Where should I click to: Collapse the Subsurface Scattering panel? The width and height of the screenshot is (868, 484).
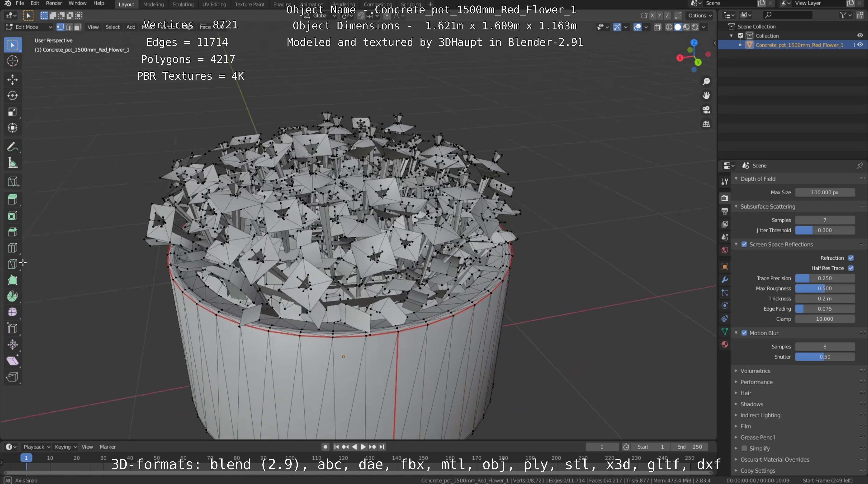[x=736, y=206]
